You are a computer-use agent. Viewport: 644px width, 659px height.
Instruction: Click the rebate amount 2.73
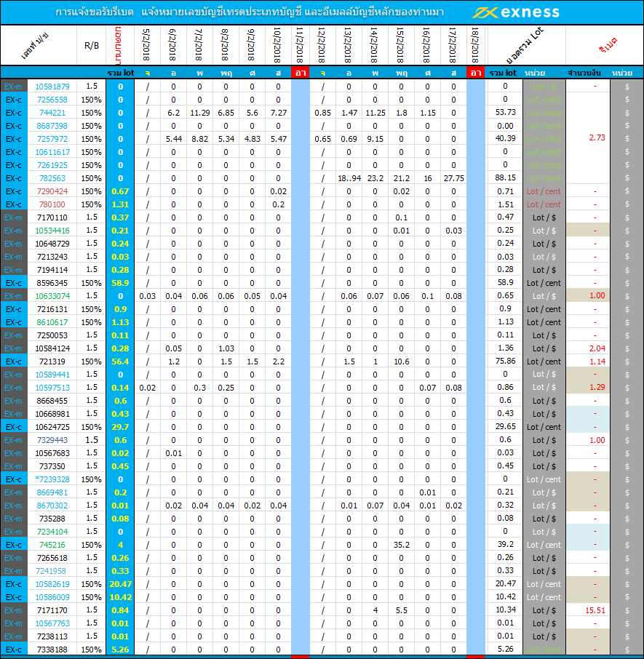(x=597, y=138)
